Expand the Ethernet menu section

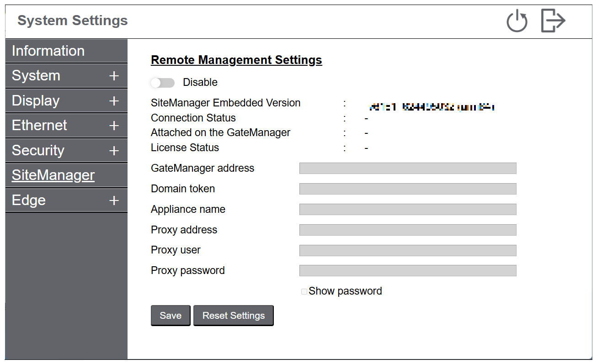[114, 126]
